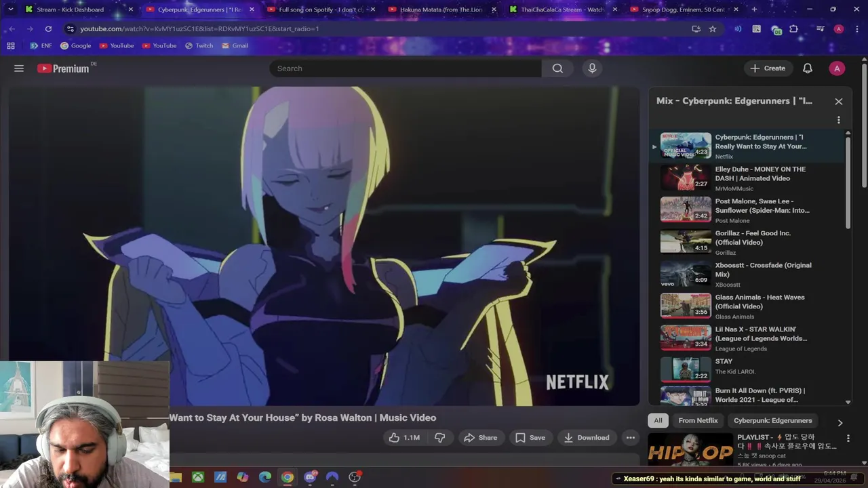Go forward in browser history
Screen dimensions: 868x488
(30, 29)
